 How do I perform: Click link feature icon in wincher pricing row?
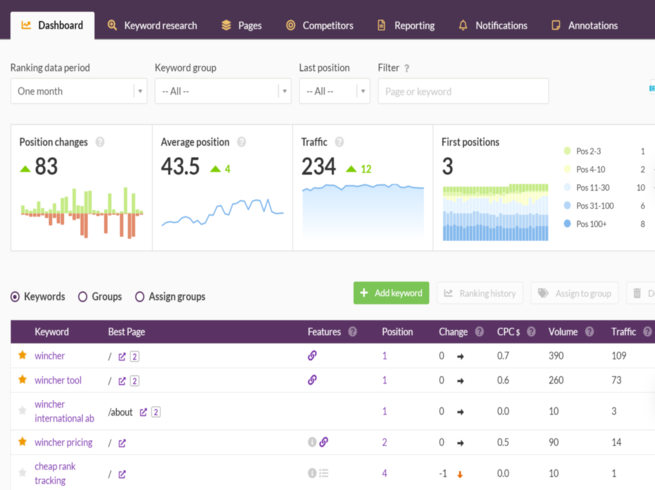coord(324,442)
